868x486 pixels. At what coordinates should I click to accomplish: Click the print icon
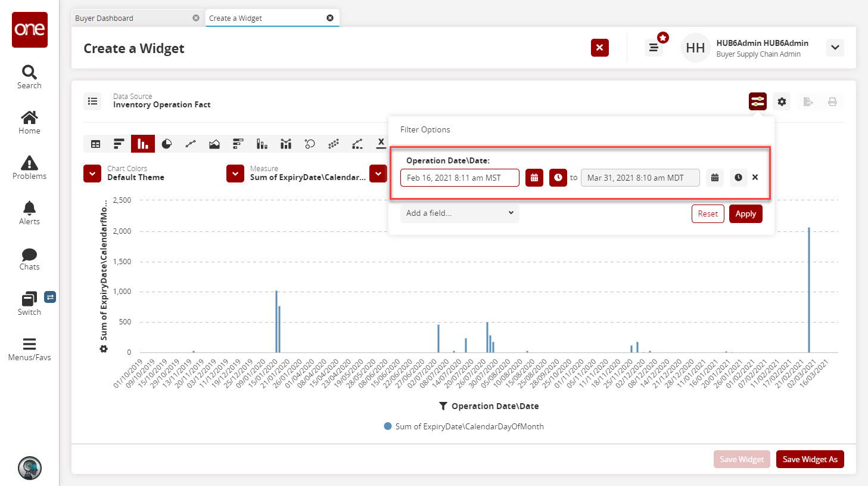click(x=832, y=101)
